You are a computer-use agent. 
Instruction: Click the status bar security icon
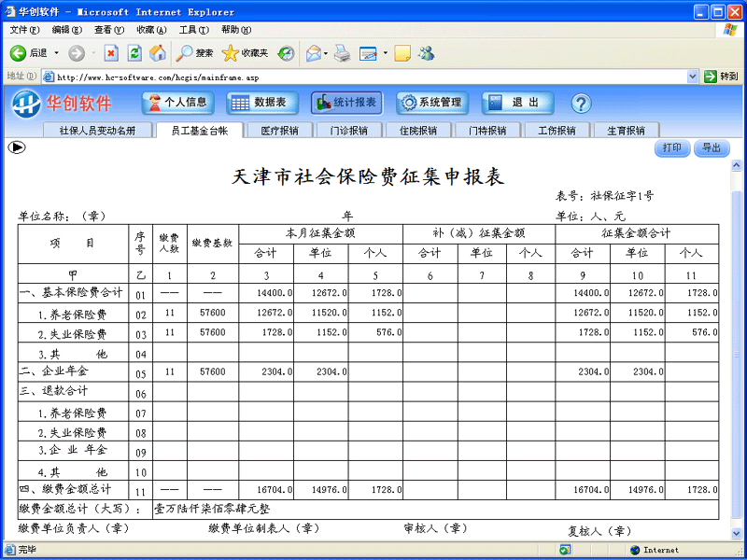click(565, 551)
